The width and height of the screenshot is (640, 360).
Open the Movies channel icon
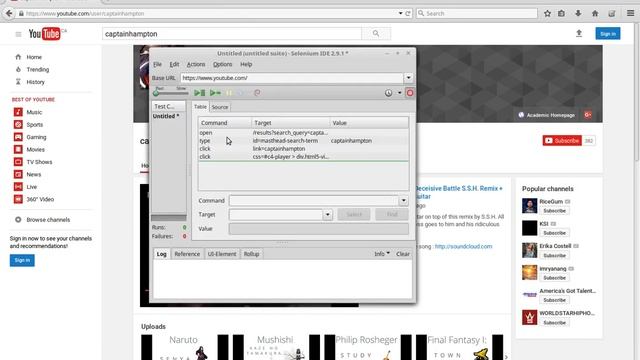pyautogui.click(x=18, y=149)
